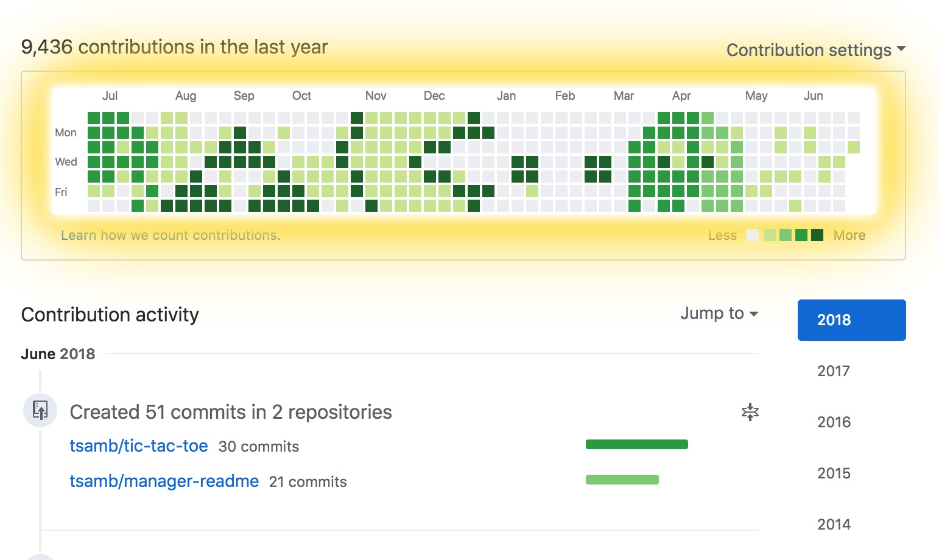Open the tsamb/tic-tac-toe repository link
939x560 pixels.
click(139, 446)
